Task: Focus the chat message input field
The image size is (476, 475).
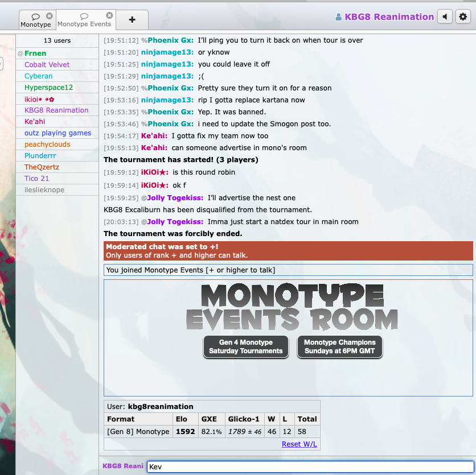Action: coord(310,466)
